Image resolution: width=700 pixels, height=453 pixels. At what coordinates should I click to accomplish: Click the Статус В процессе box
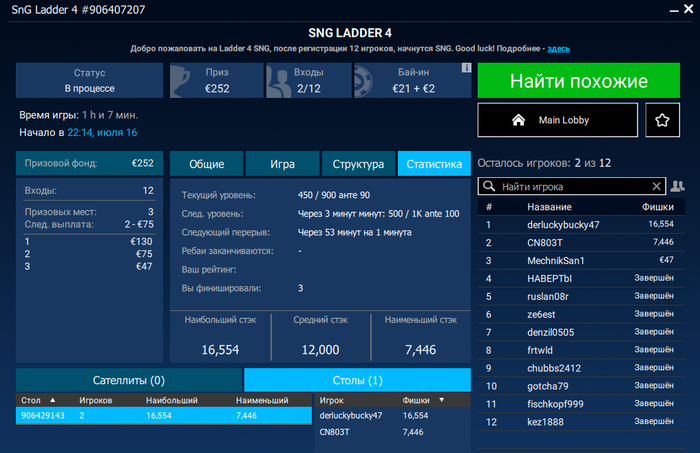pyautogui.click(x=89, y=80)
